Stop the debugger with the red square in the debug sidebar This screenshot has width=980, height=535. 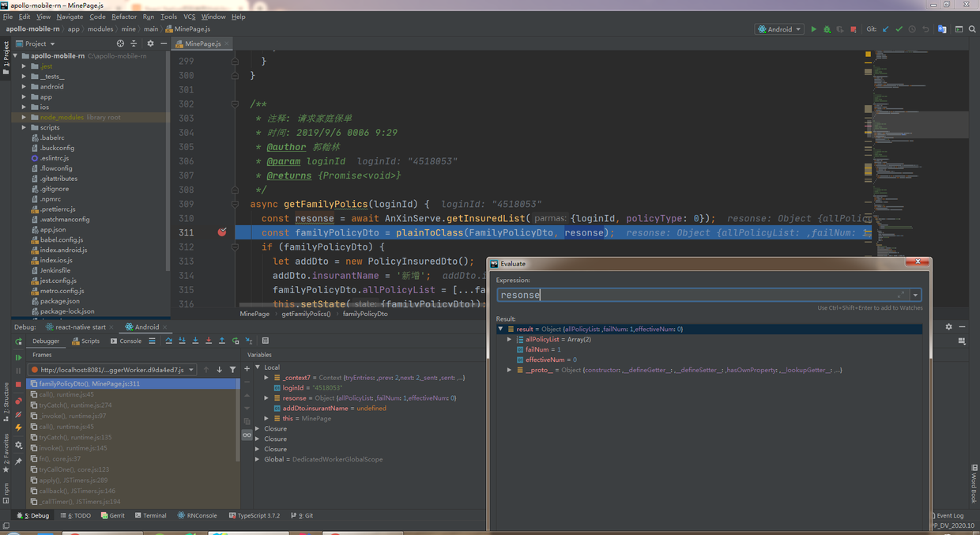tap(19, 384)
